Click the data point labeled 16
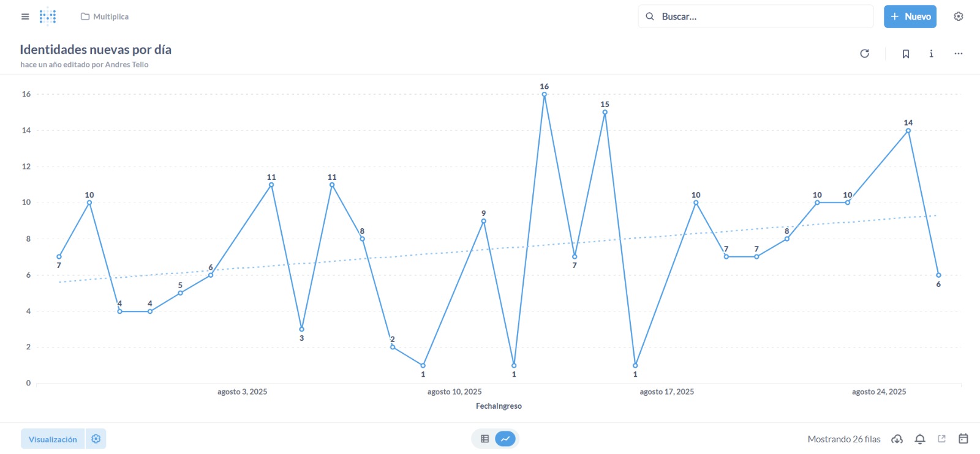Image resolution: width=980 pixels, height=454 pixels. [544, 94]
